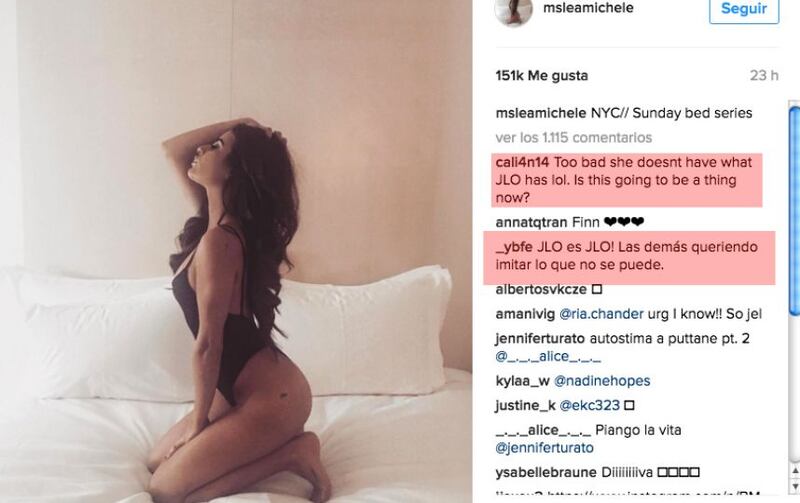Click the comments scrollbar up arrow

tap(794, 471)
